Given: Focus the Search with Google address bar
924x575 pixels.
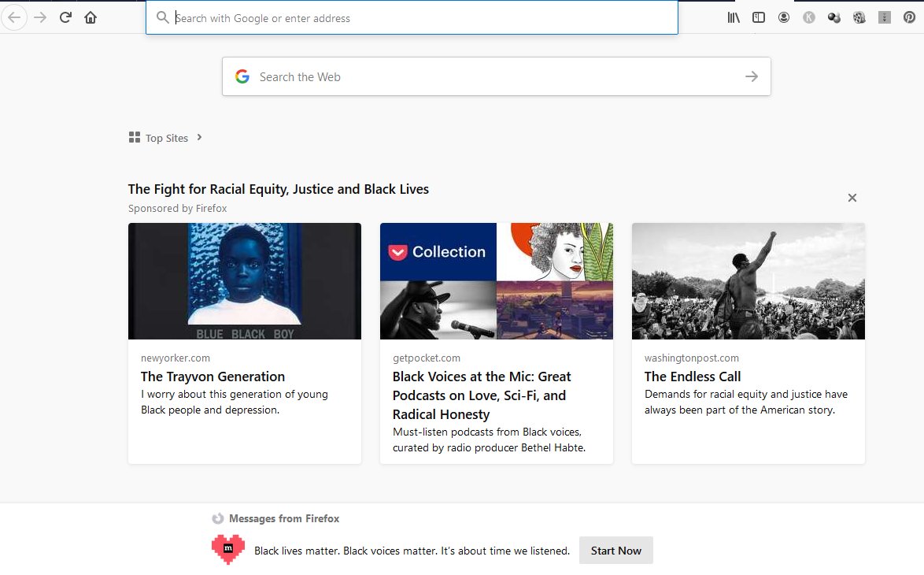Looking at the screenshot, I should 412,17.
